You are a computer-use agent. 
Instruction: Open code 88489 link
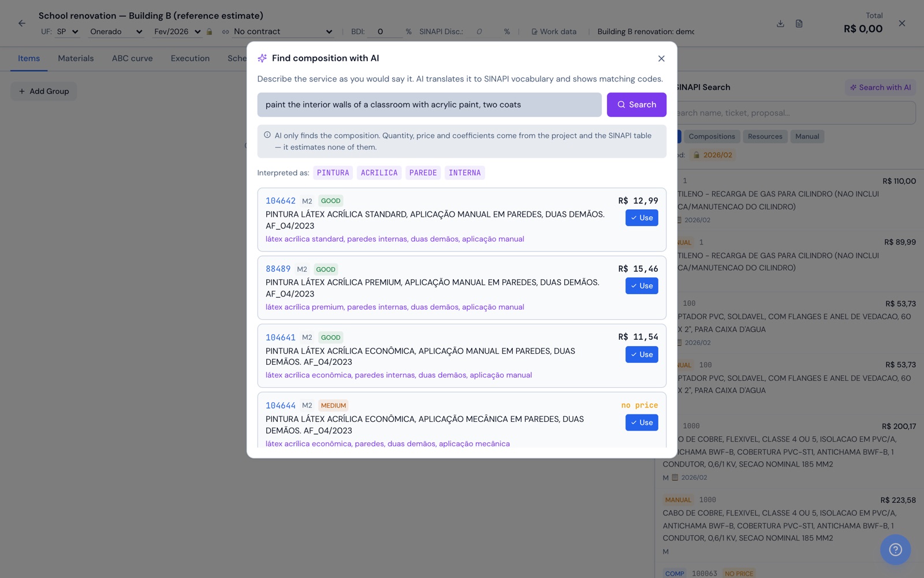click(278, 269)
